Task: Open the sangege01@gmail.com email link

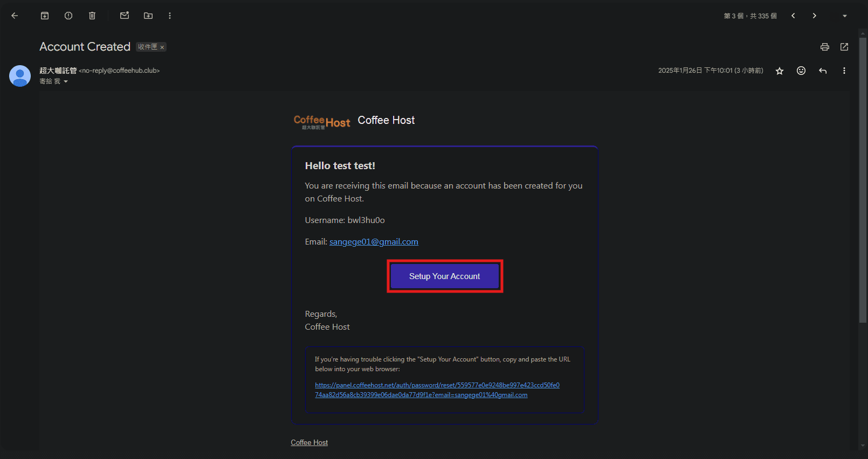Action: (374, 242)
